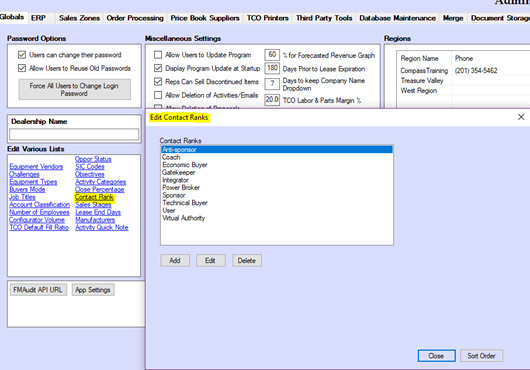
Task: Switch to the ERP tab
Action: point(39,18)
